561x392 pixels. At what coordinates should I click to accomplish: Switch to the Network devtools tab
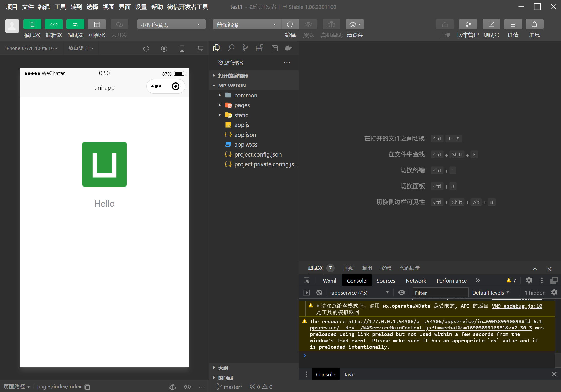click(416, 281)
